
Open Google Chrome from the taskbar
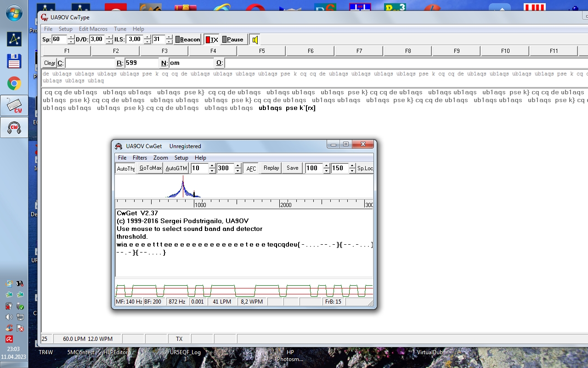[14, 83]
